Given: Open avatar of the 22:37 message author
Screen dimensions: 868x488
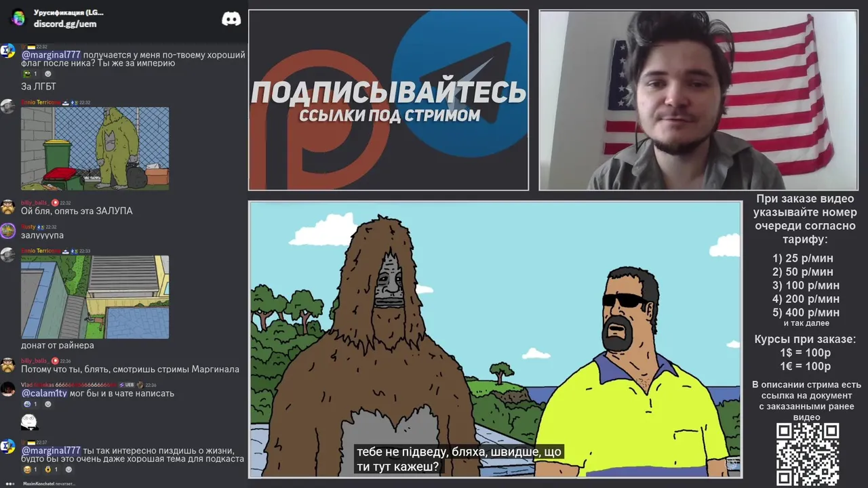Looking at the screenshot, I should click(x=7, y=446).
